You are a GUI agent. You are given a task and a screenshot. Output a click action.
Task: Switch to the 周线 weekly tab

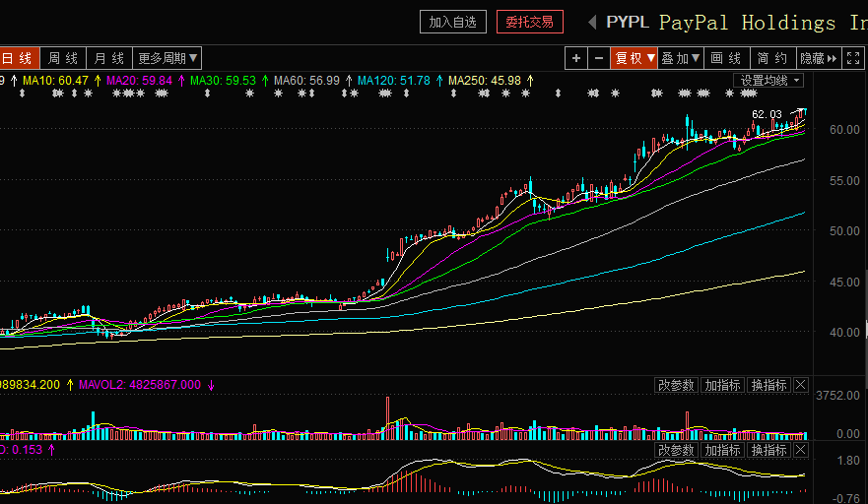tap(63, 58)
